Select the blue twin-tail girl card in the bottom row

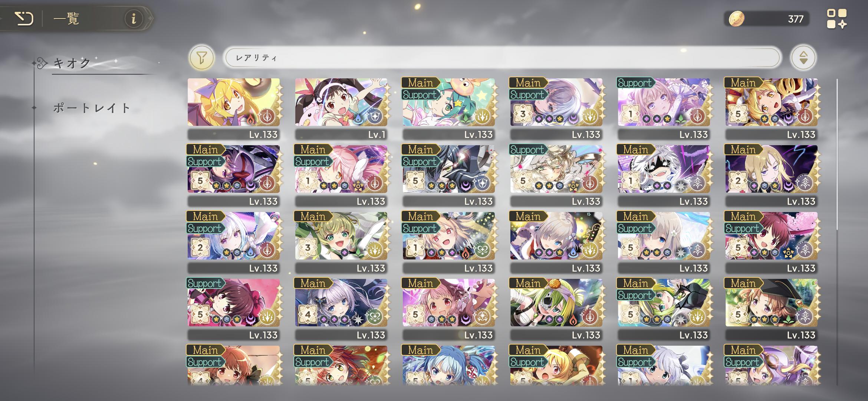click(x=449, y=366)
